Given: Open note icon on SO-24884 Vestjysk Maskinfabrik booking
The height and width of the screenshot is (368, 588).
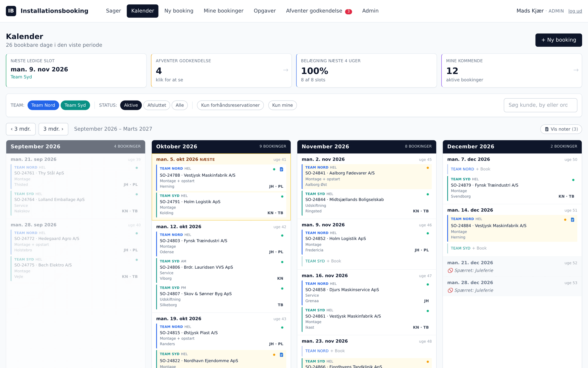Looking at the screenshot, I should 573,220.
